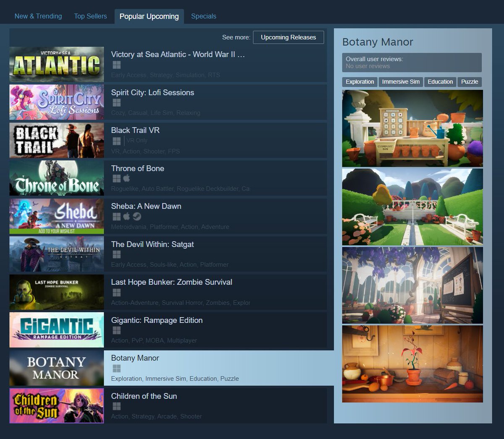Image resolution: width=504 pixels, height=439 pixels.
Task: Open the Children of the Sun capsule image
Action: pyautogui.click(x=57, y=406)
